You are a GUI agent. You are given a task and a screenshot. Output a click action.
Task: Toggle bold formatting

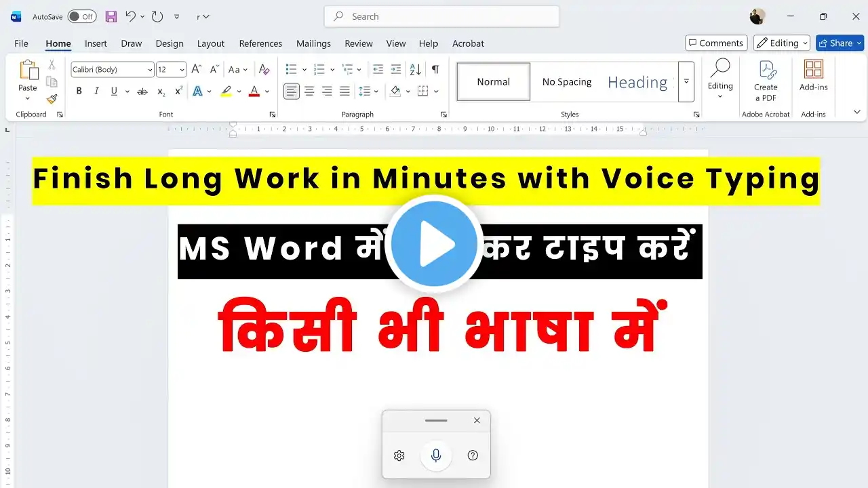[79, 91]
